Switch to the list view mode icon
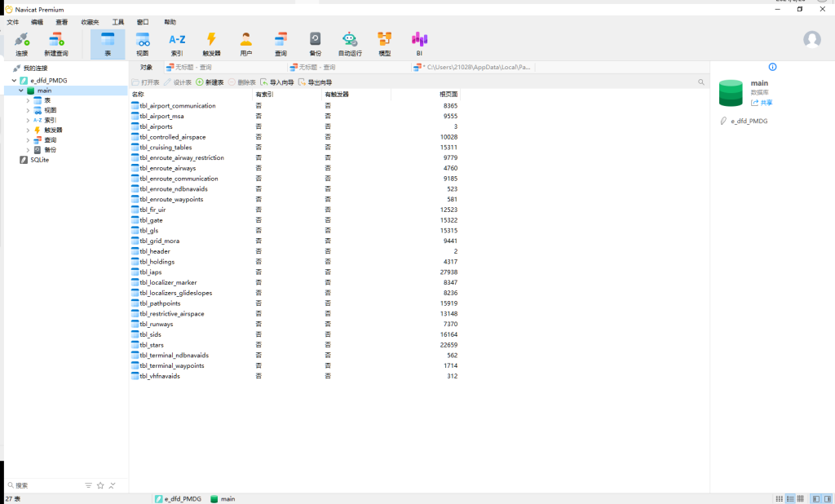 point(779,498)
